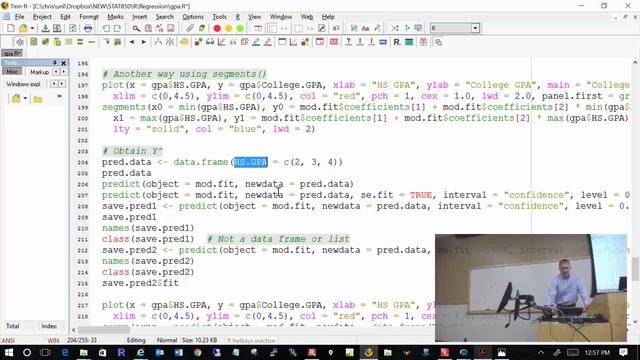Click the vertical scrollbar thumb of editor
Image resolution: width=640 pixels, height=360 pixels.
click(635, 269)
